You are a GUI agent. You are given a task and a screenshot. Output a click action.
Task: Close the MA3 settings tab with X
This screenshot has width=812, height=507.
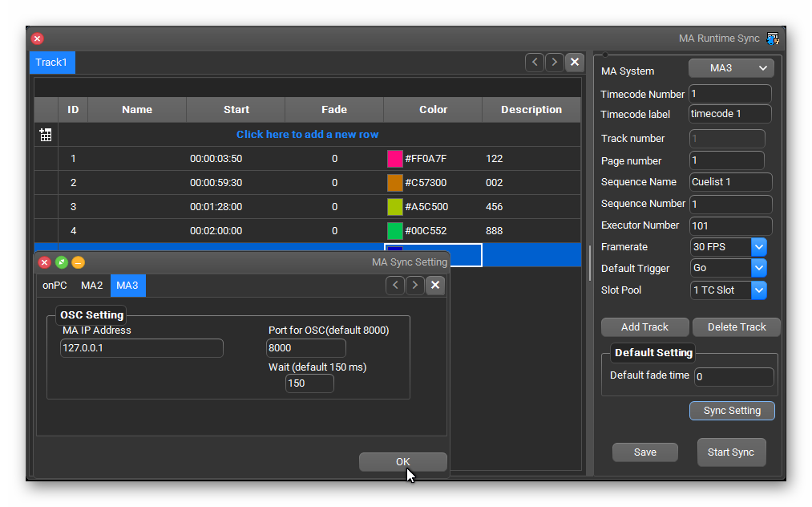435,285
